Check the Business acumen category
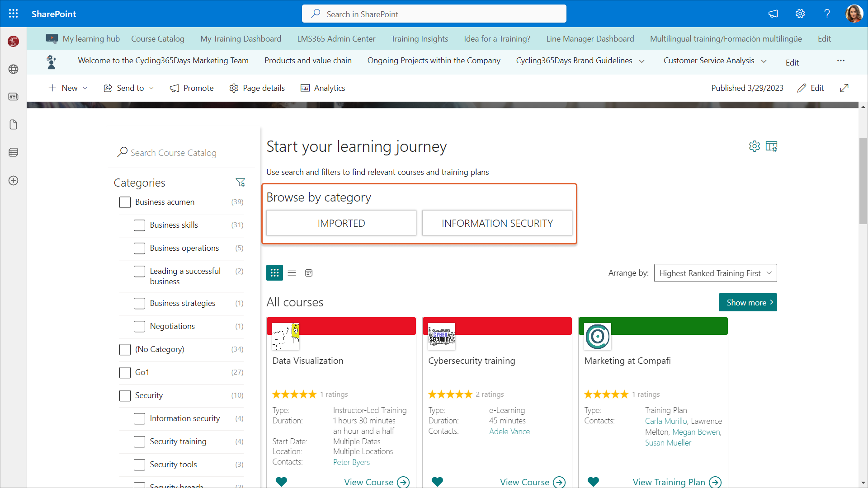Viewport: 868px width, 488px height. coord(125,202)
